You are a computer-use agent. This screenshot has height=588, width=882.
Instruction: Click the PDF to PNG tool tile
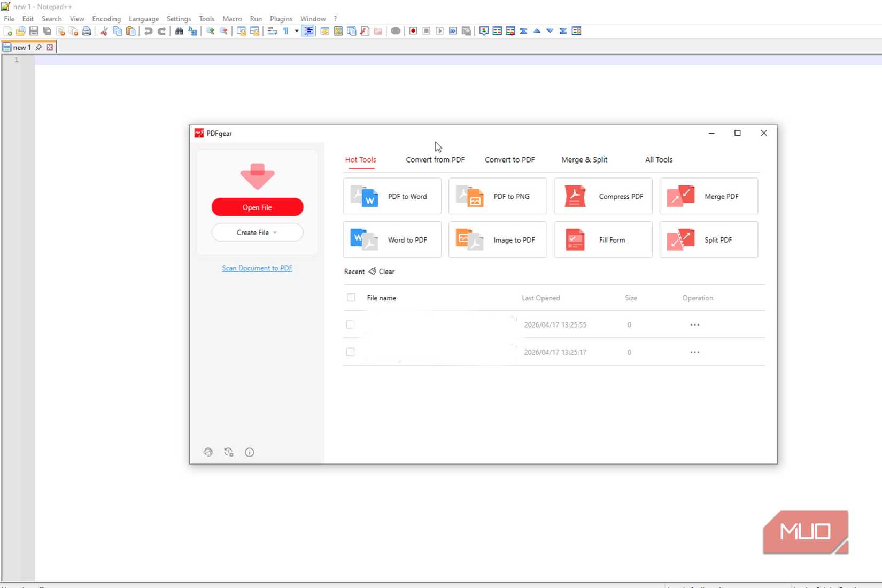coord(498,196)
